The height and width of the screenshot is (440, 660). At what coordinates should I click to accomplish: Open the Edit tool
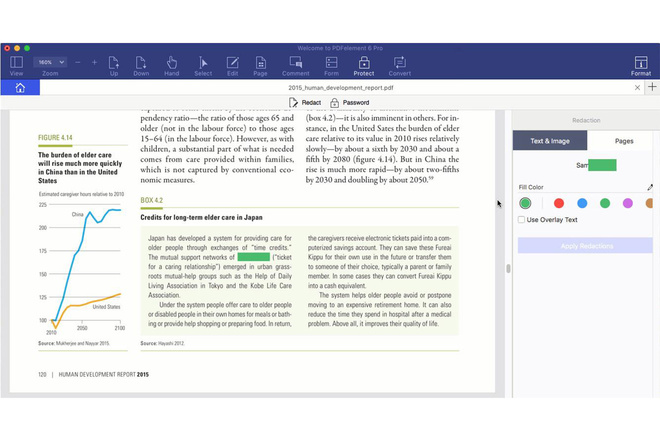tap(232, 66)
